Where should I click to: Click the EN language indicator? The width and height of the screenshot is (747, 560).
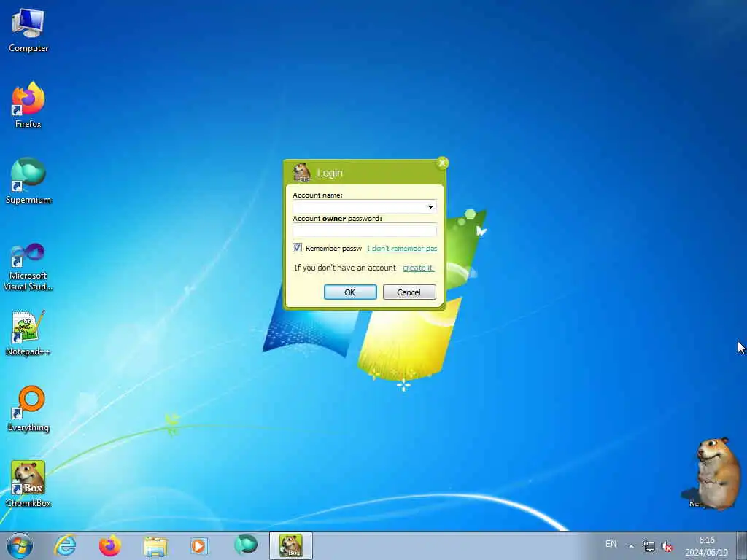(x=611, y=544)
